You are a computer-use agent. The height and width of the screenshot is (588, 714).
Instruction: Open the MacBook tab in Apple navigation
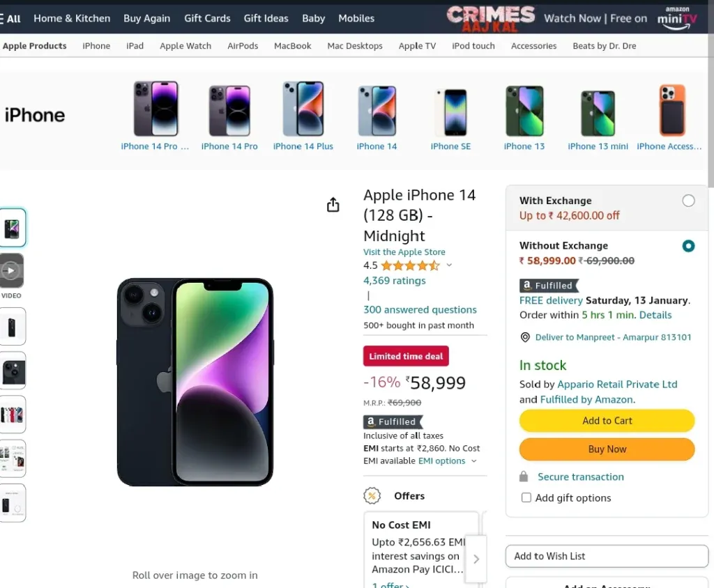[292, 46]
